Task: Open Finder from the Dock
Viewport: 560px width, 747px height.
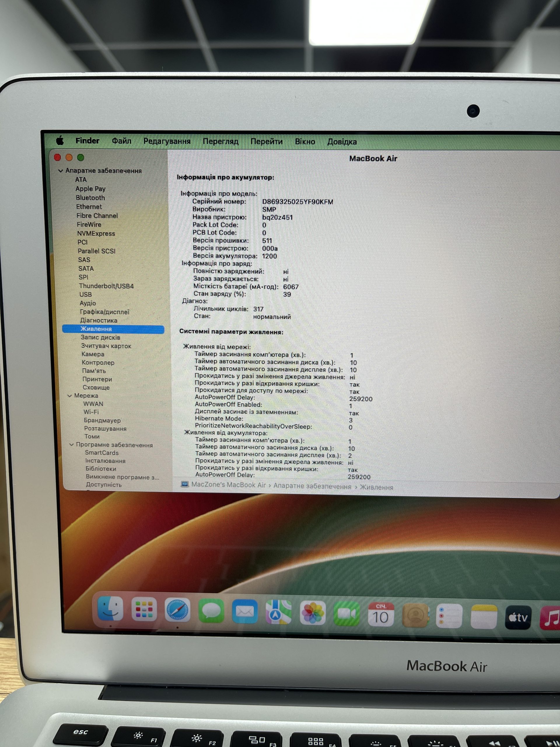Action: (x=110, y=608)
